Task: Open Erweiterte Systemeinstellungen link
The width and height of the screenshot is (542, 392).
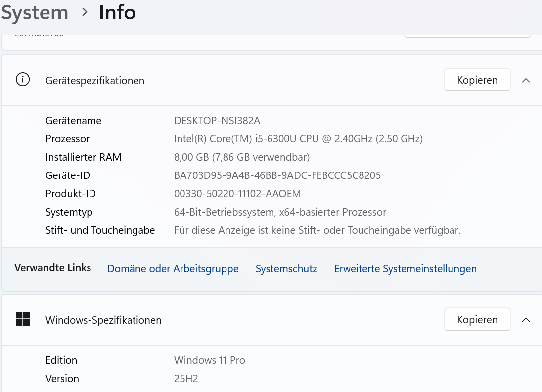Action: pyautogui.click(x=406, y=269)
